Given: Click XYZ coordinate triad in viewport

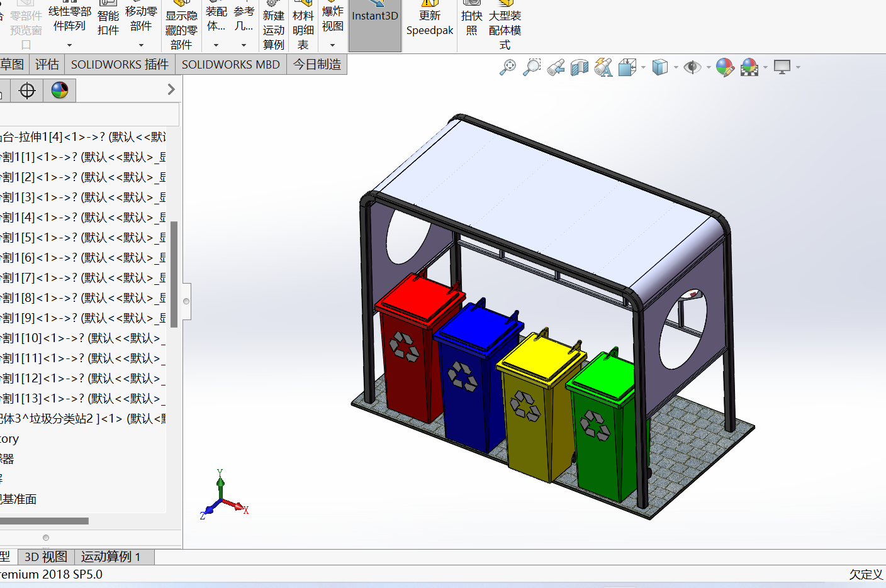Looking at the screenshot, I should point(223,494).
